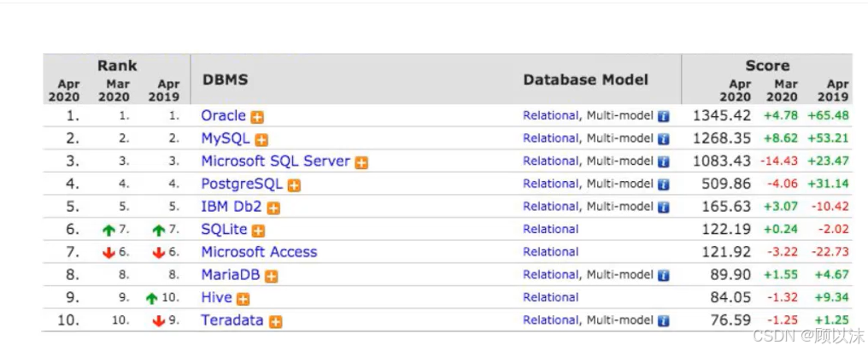
Task: Click the Relational link in the SQLite row
Action: (550, 229)
